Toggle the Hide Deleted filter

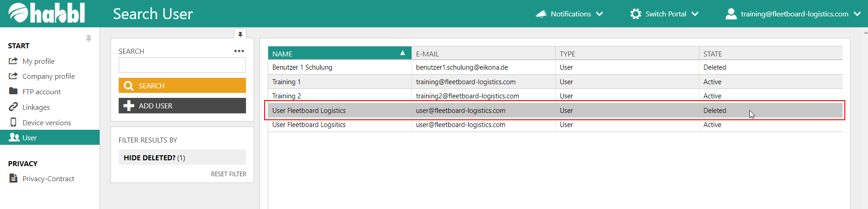[x=182, y=158]
